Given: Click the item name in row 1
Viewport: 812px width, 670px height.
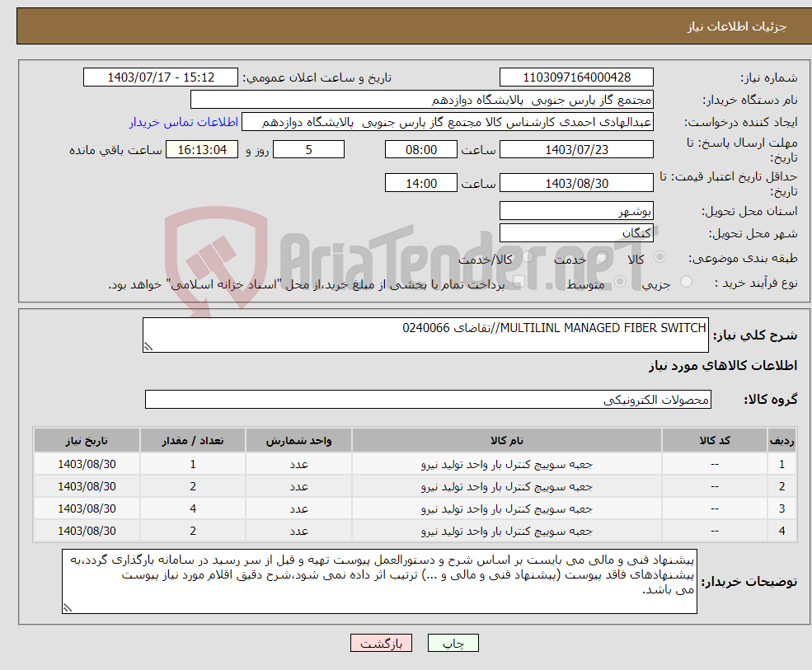Looking at the screenshot, I should coord(506,465).
